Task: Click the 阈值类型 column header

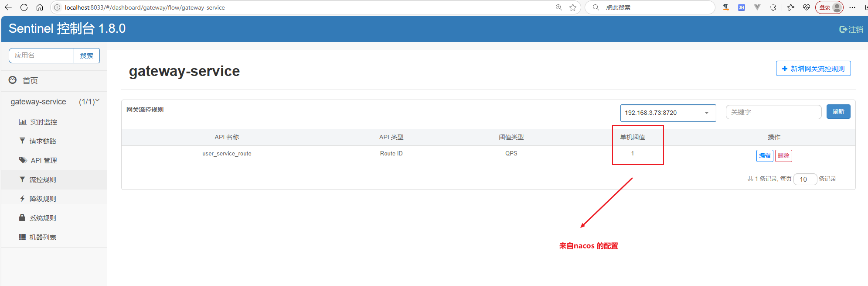Action: [x=511, y=137]
